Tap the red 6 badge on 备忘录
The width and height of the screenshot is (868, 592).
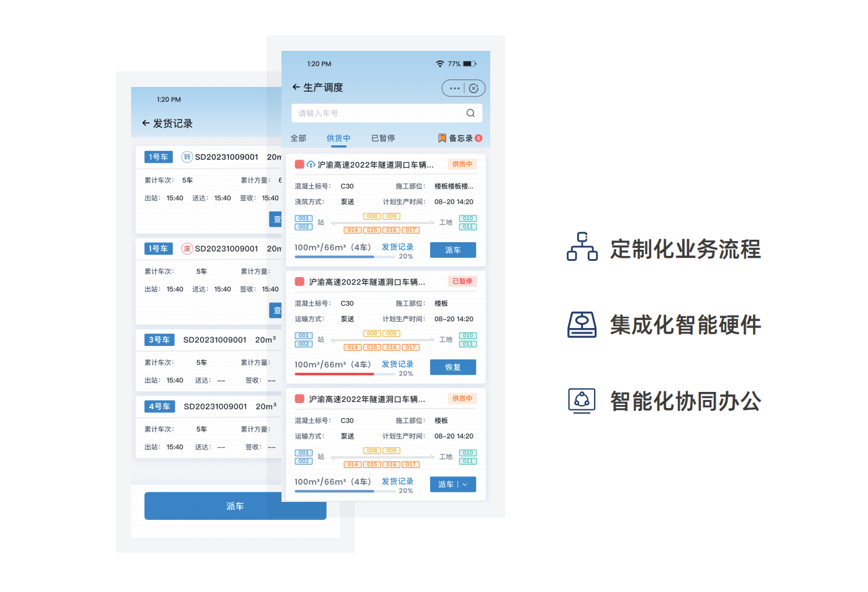(x=478, y=139)
